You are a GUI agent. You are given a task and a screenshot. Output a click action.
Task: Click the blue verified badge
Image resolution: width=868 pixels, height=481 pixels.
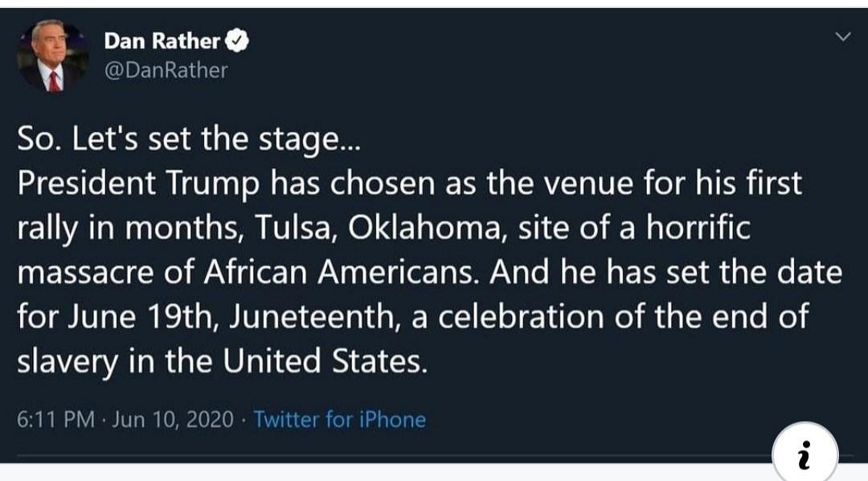tap(239, 40)
